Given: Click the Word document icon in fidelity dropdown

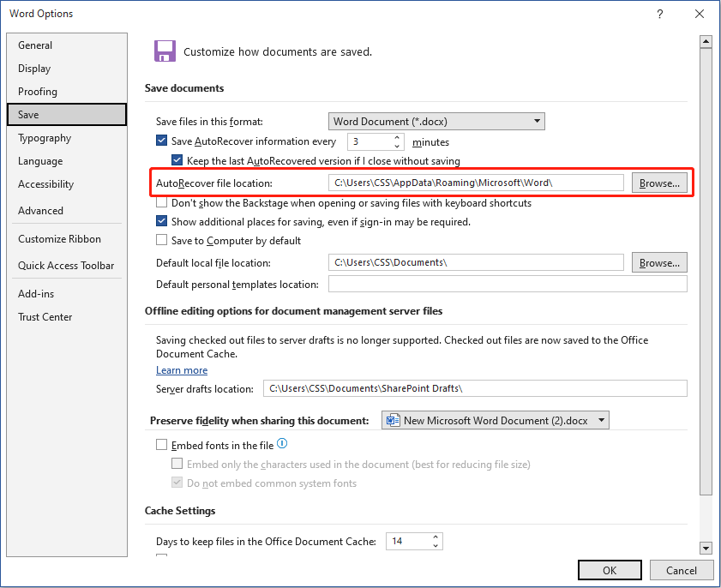Looking at the screenshot, I should click(x=393, y=421).
